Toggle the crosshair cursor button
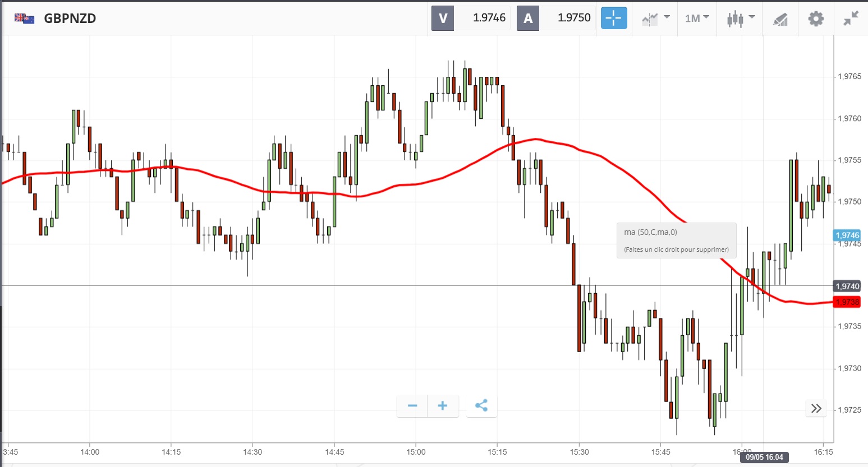The width and height of the screenshot is (868, 467). (x=614, y=18)
